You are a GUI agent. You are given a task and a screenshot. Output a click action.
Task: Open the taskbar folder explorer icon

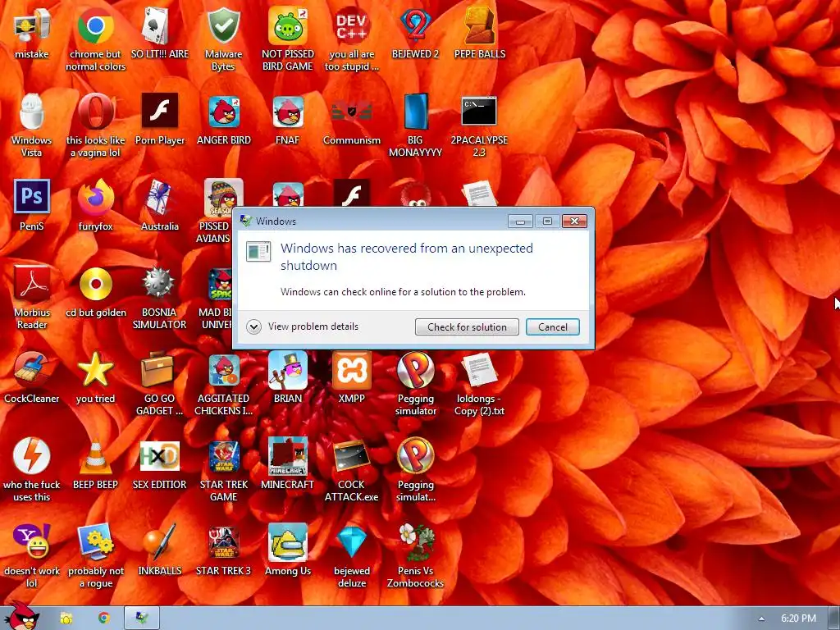[x=66, y=619]
